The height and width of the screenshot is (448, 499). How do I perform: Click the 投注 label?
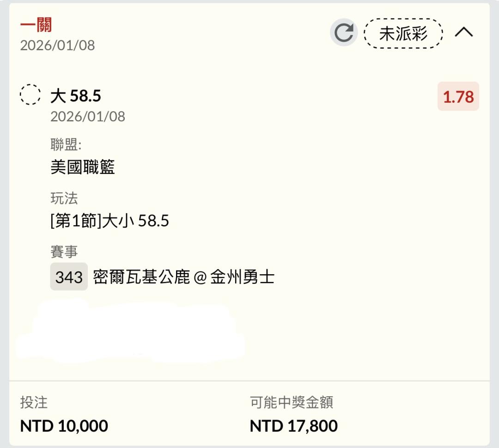coord(34,402)
